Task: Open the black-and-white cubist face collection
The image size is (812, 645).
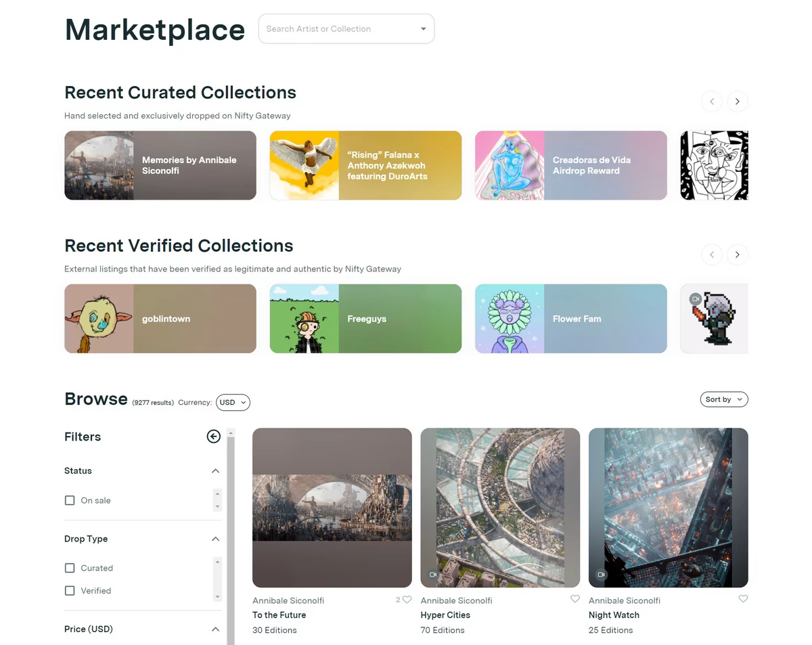Action: pos(714,165)
